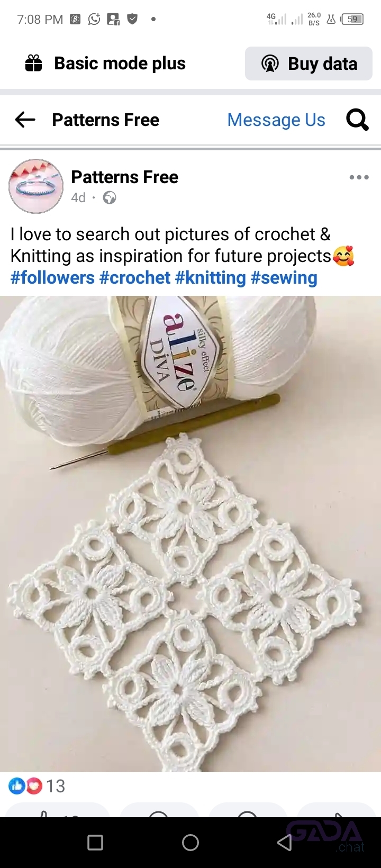Open the three-dot post options menu
Image resolution: width=381 pixels, height=868 pixels.
[x=359, y=177]
